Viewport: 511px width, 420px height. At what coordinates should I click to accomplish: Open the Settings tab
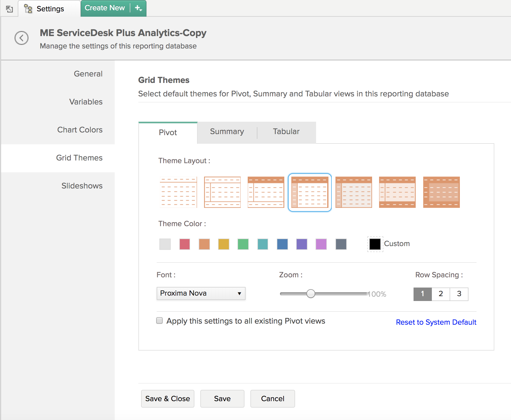point(49,9)
